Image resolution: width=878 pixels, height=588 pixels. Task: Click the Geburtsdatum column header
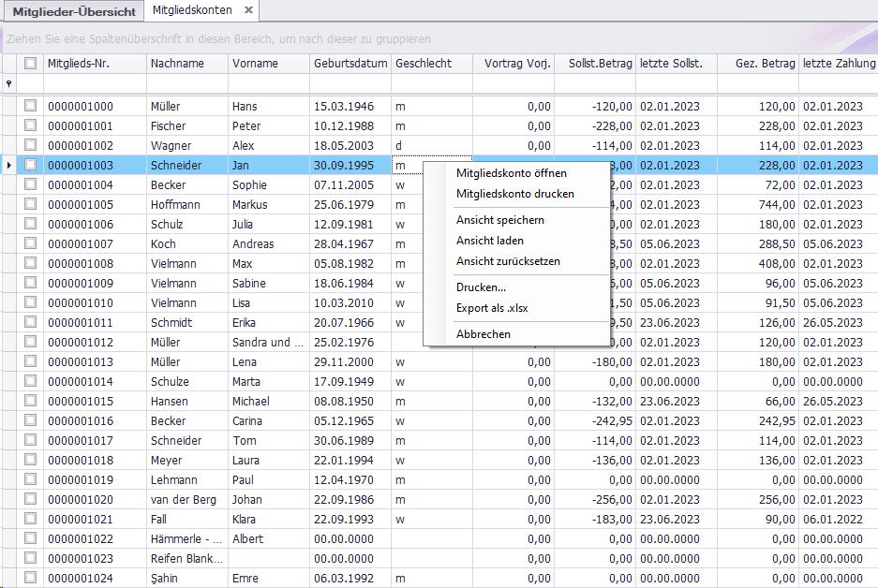click(350, 64)
